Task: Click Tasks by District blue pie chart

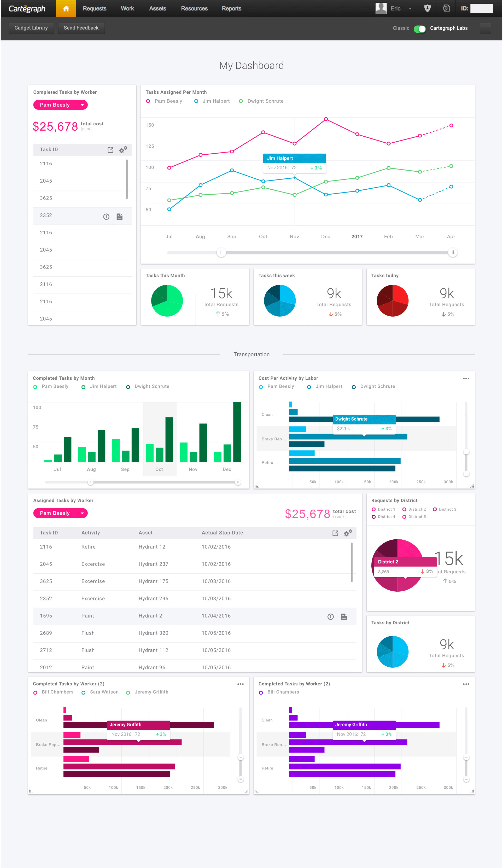Action: coord(393,652)
